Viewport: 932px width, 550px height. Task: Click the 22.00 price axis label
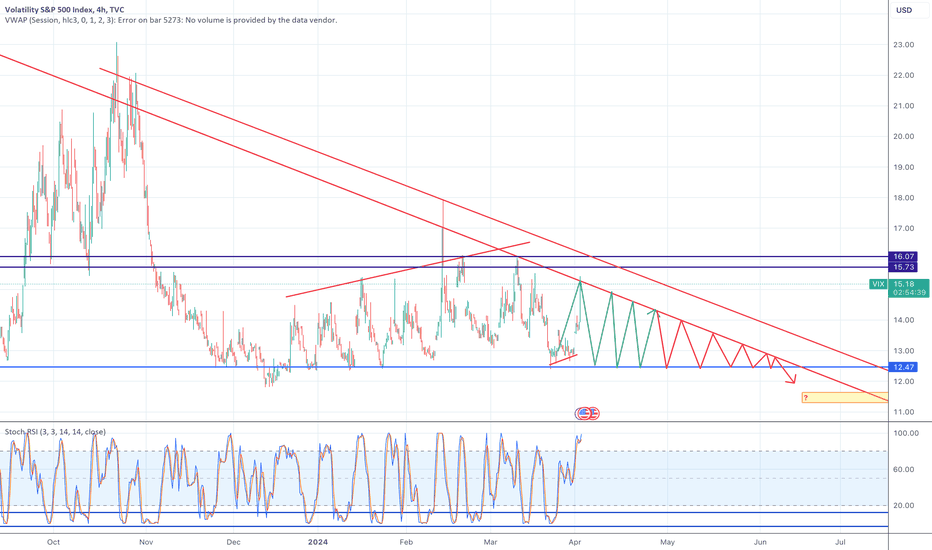coord(903,76)
